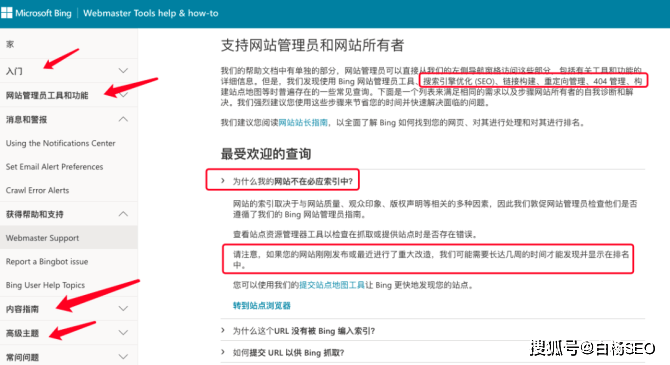Open Using the Notifications Center

[61, 143]
